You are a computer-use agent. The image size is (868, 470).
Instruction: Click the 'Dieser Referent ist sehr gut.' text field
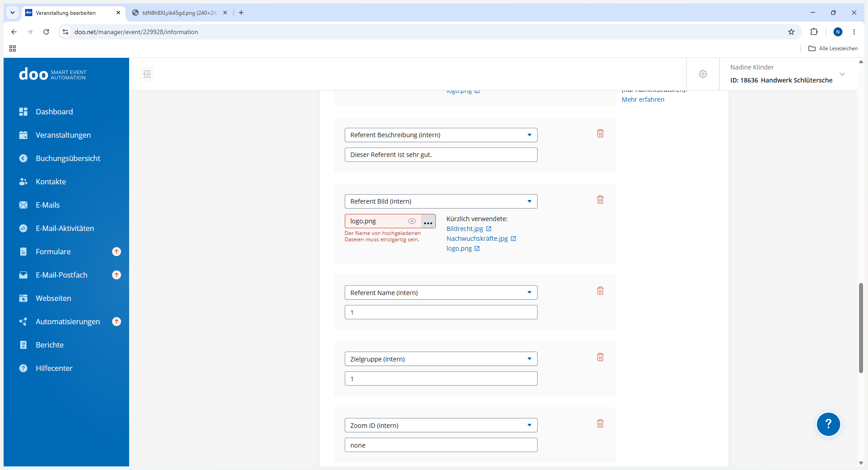pos(441,155)
